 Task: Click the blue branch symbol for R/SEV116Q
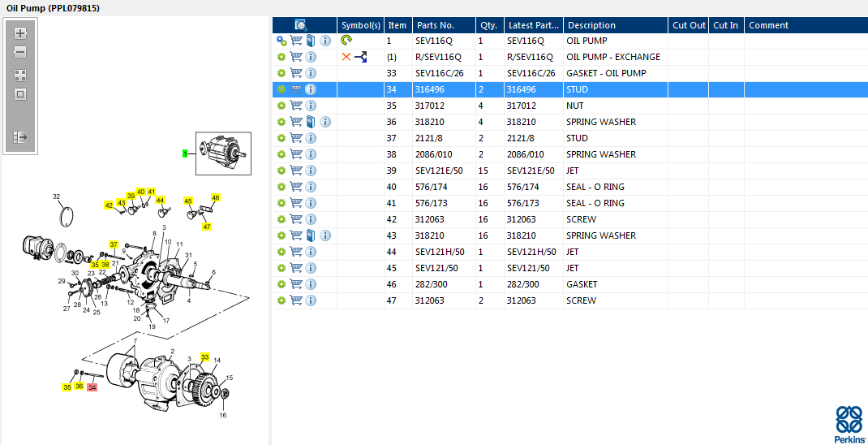click(x=361, y=57)
